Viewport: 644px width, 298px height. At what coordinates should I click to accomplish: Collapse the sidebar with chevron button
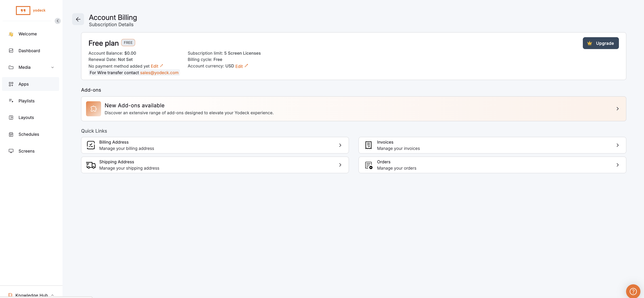coord(58,21)
